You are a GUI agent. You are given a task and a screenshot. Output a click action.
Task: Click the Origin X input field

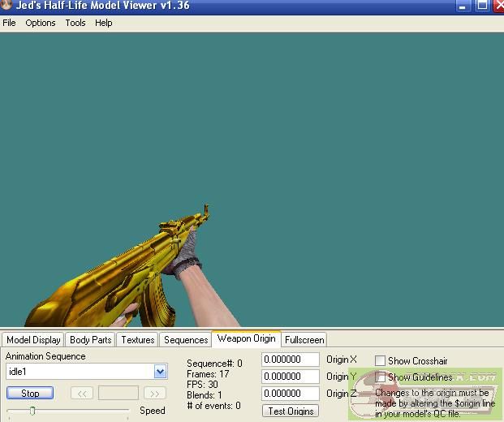291,360
